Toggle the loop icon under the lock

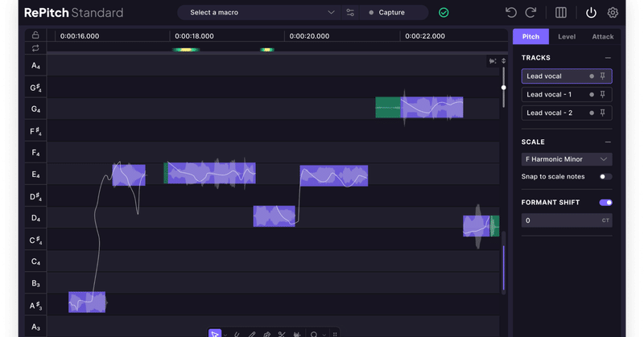pyautogui.click(x=35, y=48)
